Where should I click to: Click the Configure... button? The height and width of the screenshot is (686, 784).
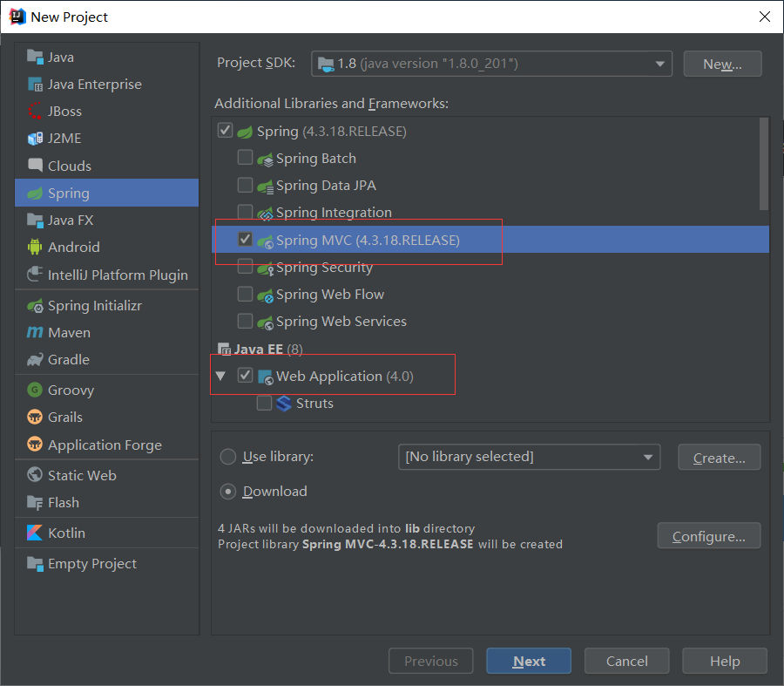709,536
